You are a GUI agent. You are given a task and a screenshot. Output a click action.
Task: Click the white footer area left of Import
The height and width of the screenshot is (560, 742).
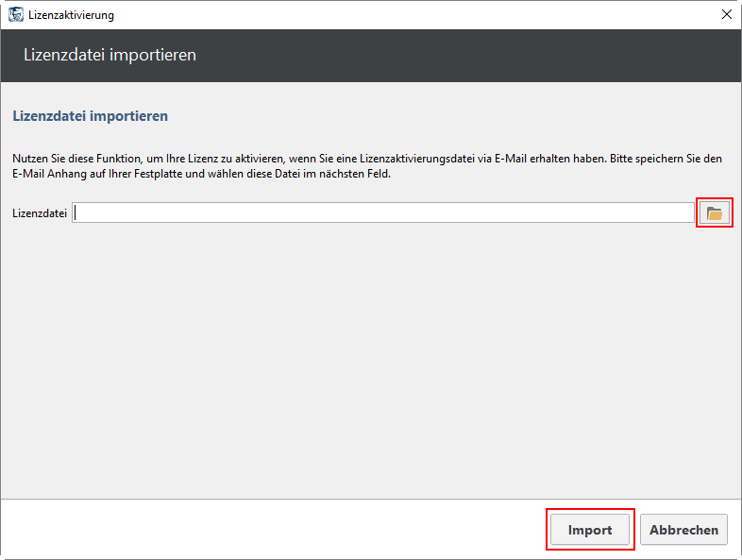(274, 529)
